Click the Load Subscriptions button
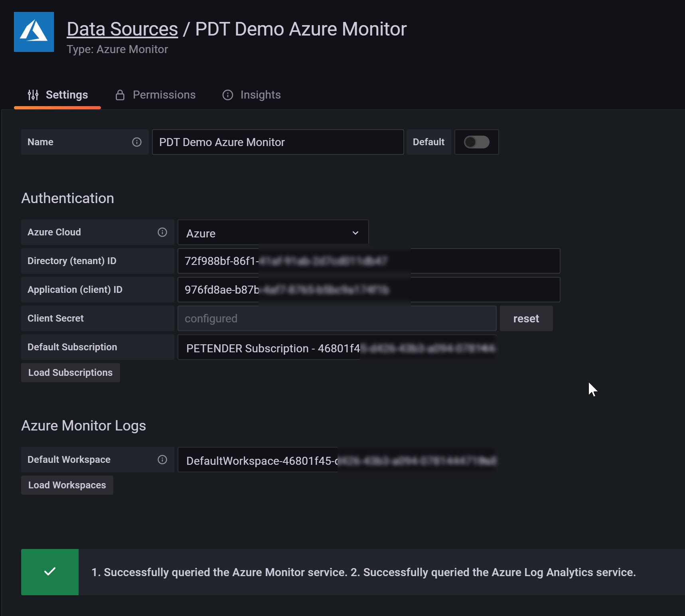This screenshot has height=616, width=685. (71, 373)
